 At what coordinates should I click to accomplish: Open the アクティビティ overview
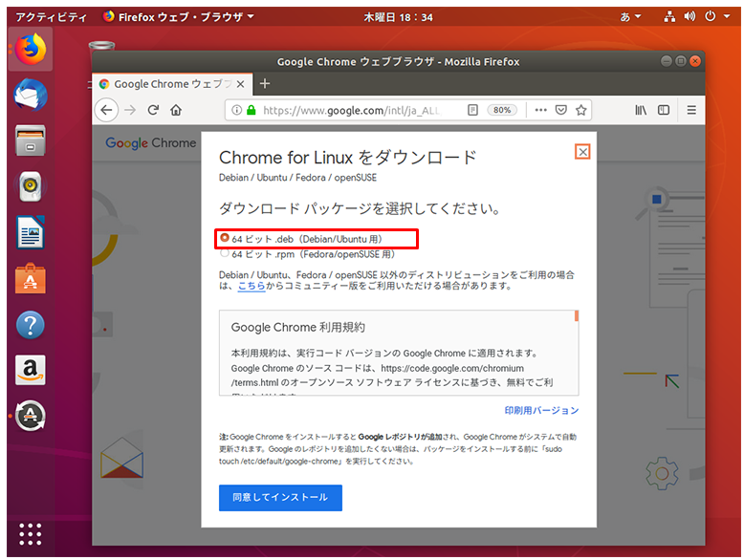[x=52, y=17]
